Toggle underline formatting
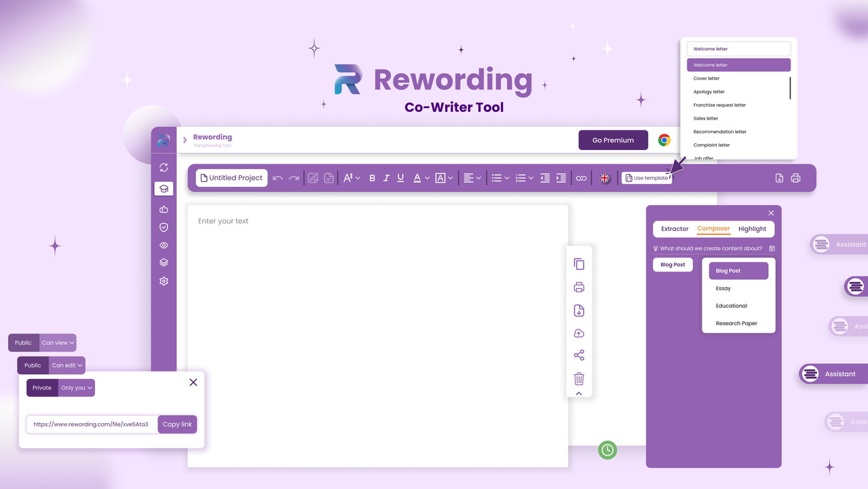Image resolution: width=868 pixels, height=489 pixels. (x=400, y=178)
